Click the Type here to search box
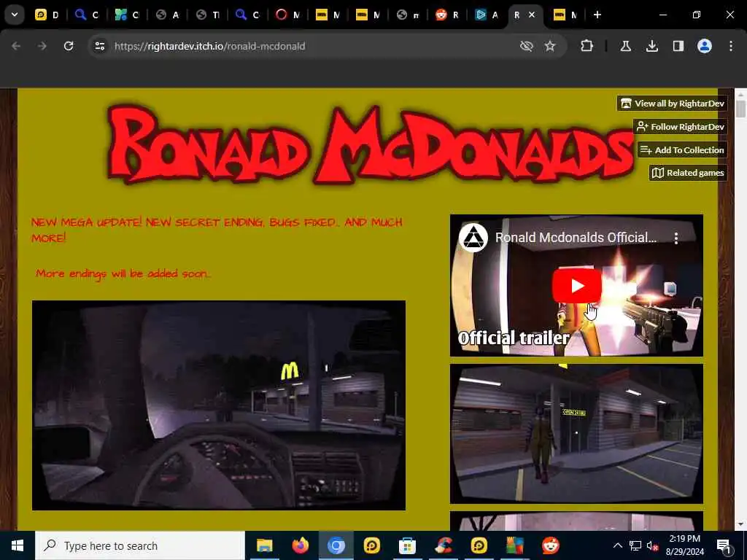This screenshot has height=560, width=747. [x=139, y=545]
